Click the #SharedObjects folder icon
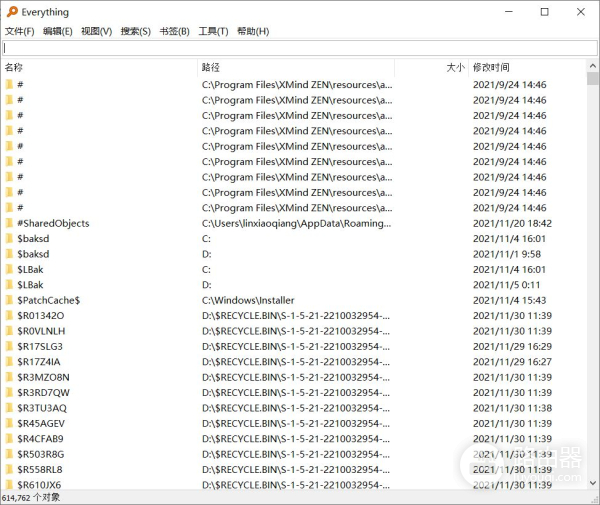Viewport: 600px width, 505px height. (10, 223)
